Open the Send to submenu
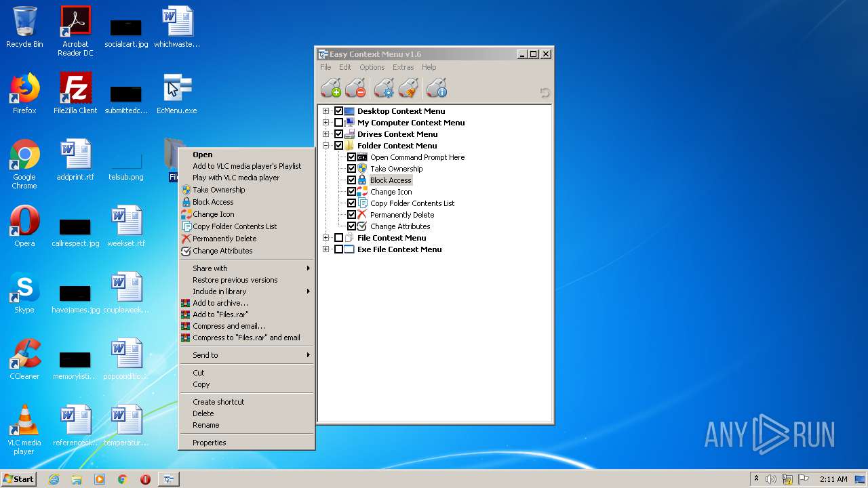Viewport: 868px width, 488px height. pos(246,355)
